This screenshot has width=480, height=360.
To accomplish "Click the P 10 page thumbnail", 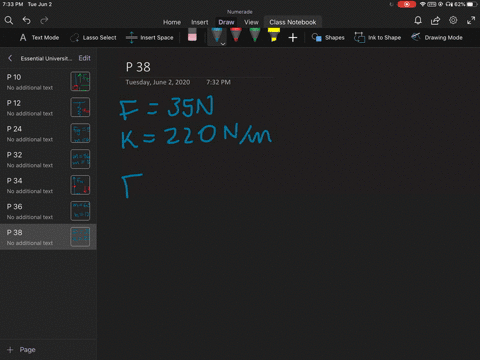I will tap(80, 81).
